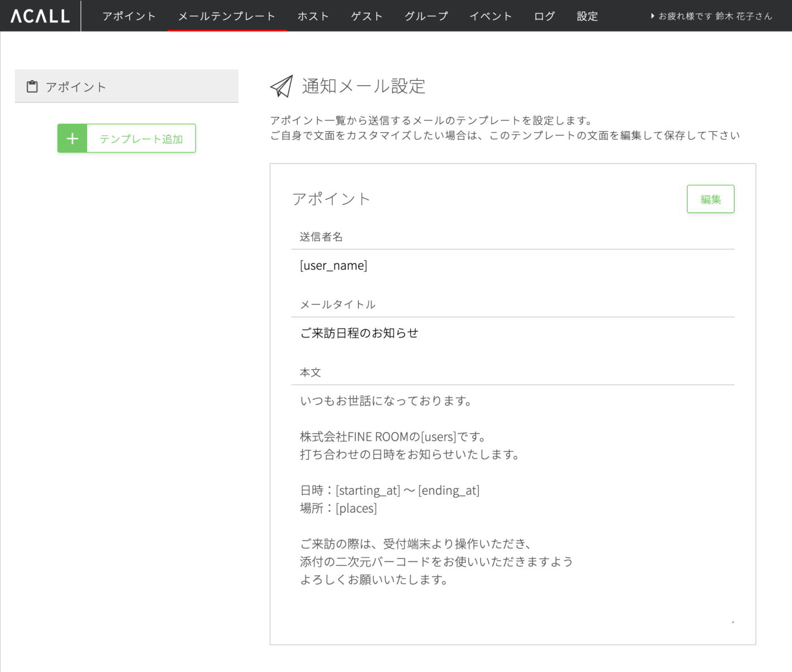View the ログ tab
Viewport: 792px width, 672px height.
tap(544, 16)
